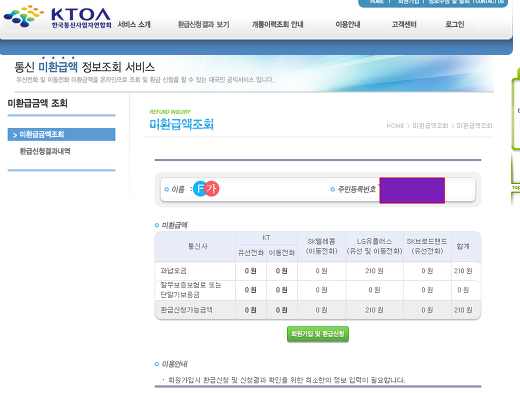520x393 pixels.
Task: Click the 미환급금액 조회 sidebar heading
Action: [37, 103]
